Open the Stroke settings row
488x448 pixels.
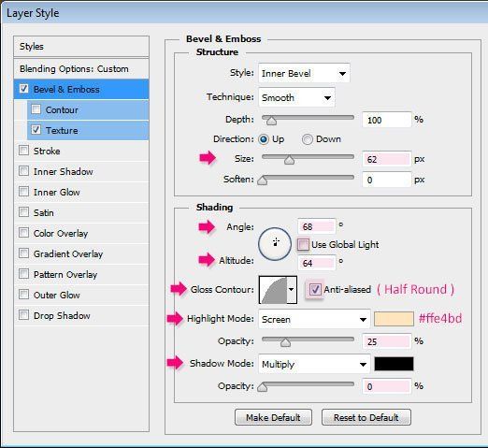[81, 151]
